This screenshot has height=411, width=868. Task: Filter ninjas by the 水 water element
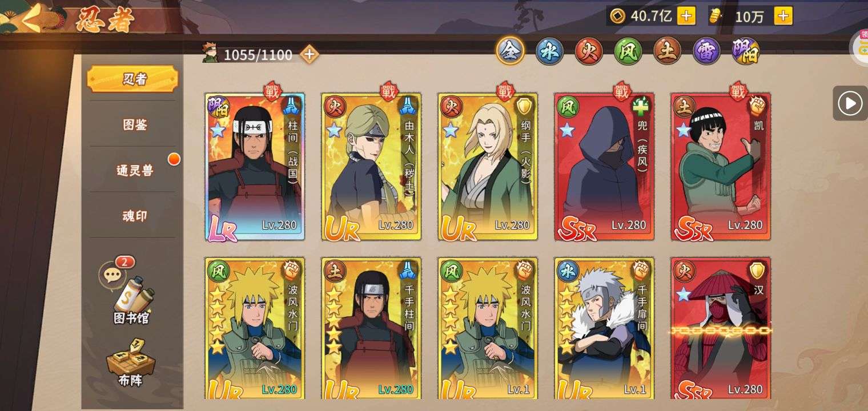pos(549,52)
